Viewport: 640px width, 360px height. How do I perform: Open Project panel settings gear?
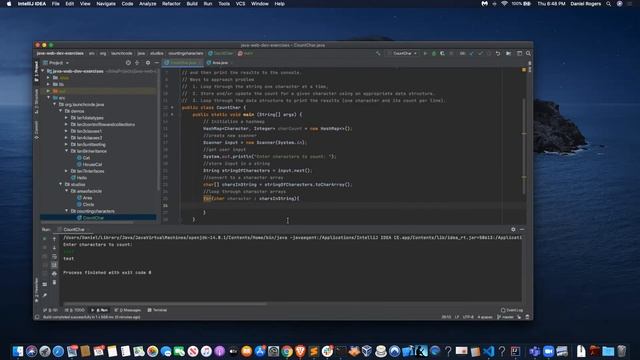pos(148,63)
